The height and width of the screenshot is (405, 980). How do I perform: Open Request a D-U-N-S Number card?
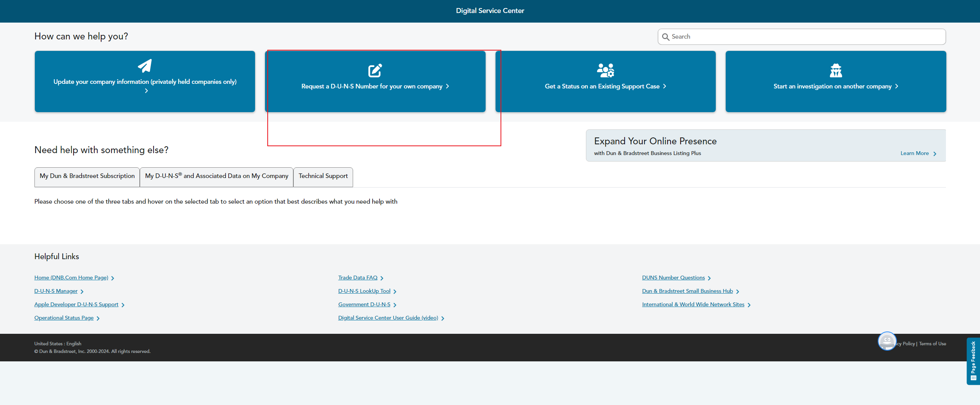(375, 82)
